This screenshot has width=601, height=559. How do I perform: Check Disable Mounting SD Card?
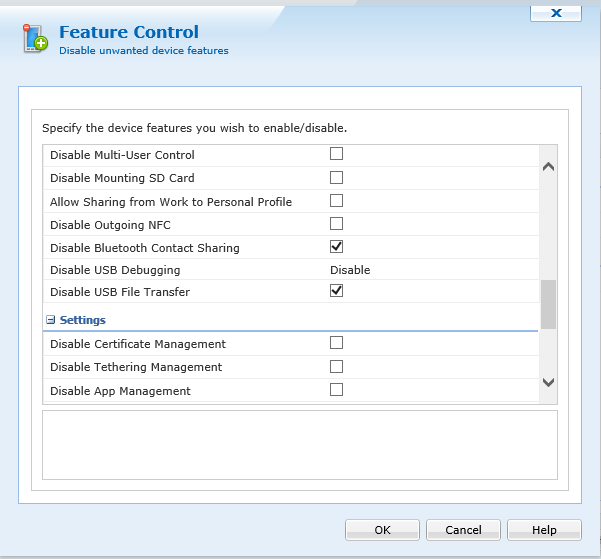click(x=336, y=178)
